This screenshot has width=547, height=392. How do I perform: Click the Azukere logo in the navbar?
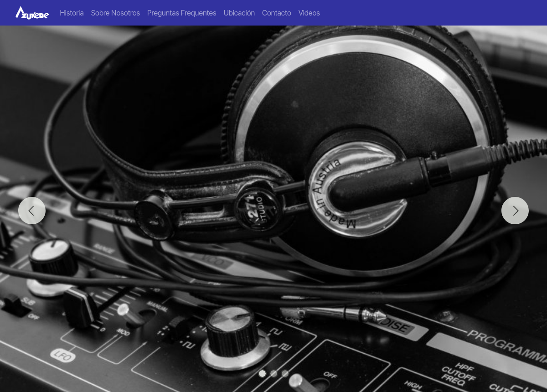click(x=32, y=13)
